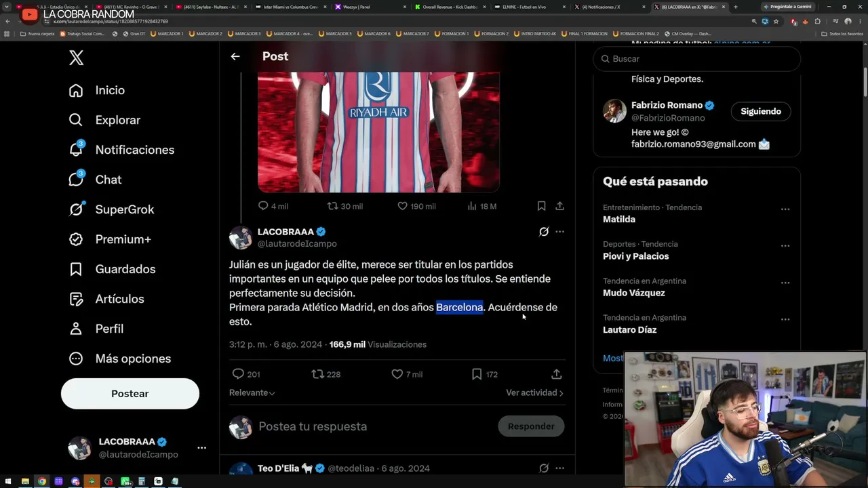Click the Artículos icon in sidebar

76,299
